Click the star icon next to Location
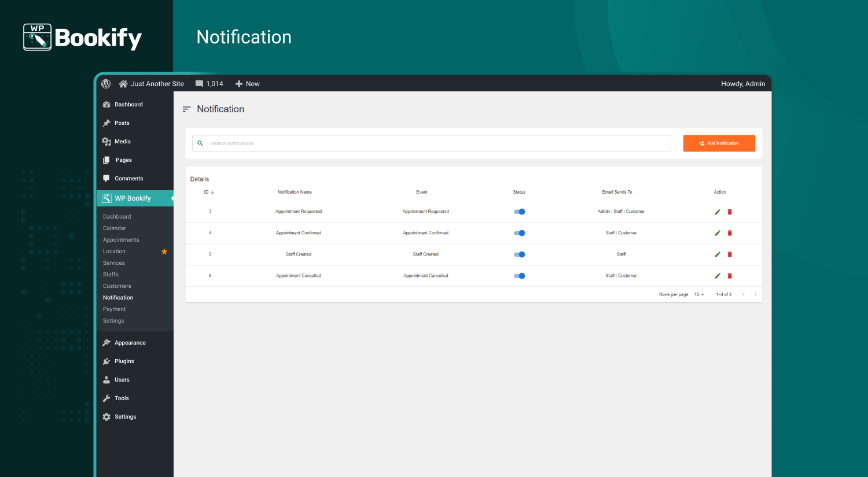The image size is (868, 477). [x=164, y=251]
